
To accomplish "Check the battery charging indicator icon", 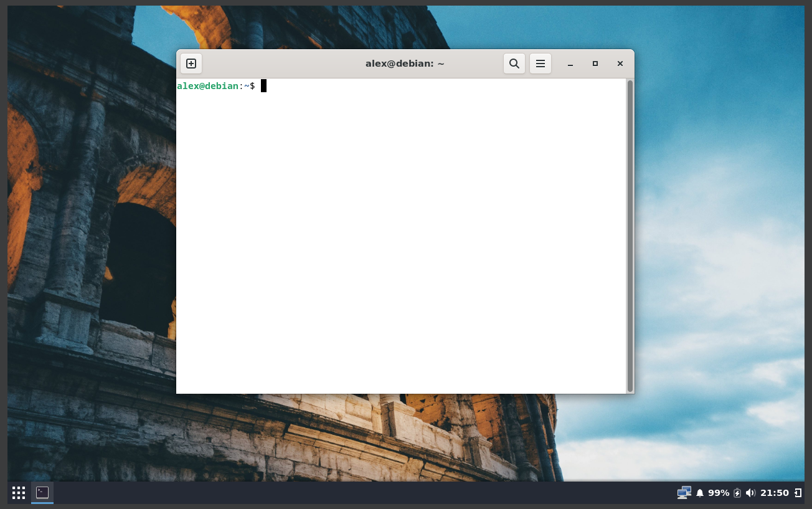I will (x=737, y=492).
